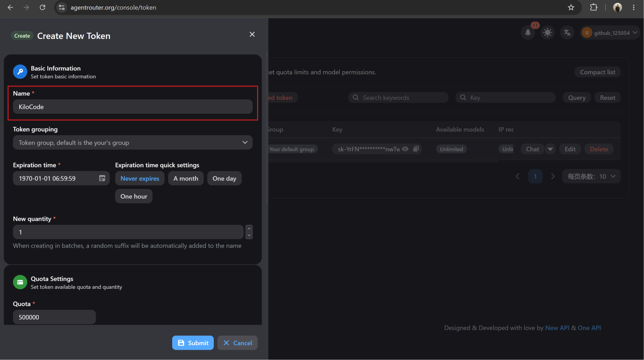Image resolution: width=644 pixels, height=360 pixels.
Task: Reveal the key with the eye icon
Action: (x=405, y=149)
